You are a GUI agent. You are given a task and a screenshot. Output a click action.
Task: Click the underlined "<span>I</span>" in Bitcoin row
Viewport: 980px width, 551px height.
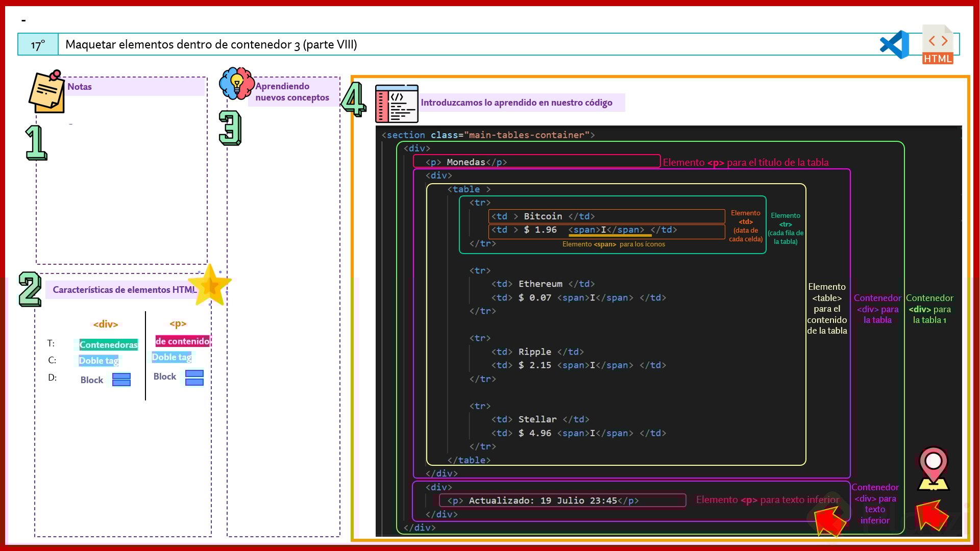(606, 230)
